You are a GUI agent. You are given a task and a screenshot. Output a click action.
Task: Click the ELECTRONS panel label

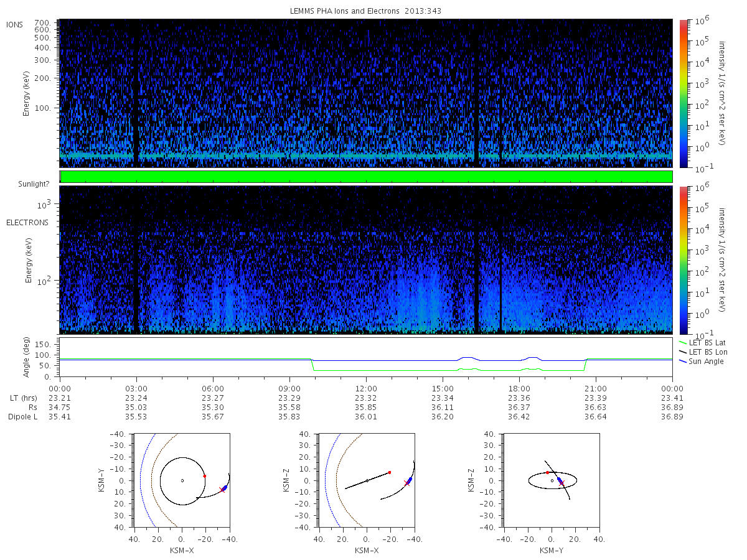27,223
